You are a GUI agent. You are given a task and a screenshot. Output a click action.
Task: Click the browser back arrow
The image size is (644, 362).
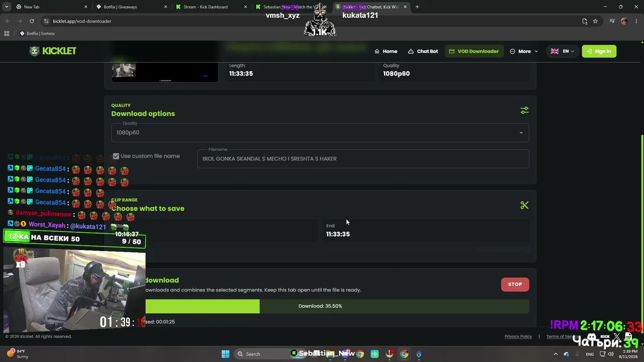[8, 21]
